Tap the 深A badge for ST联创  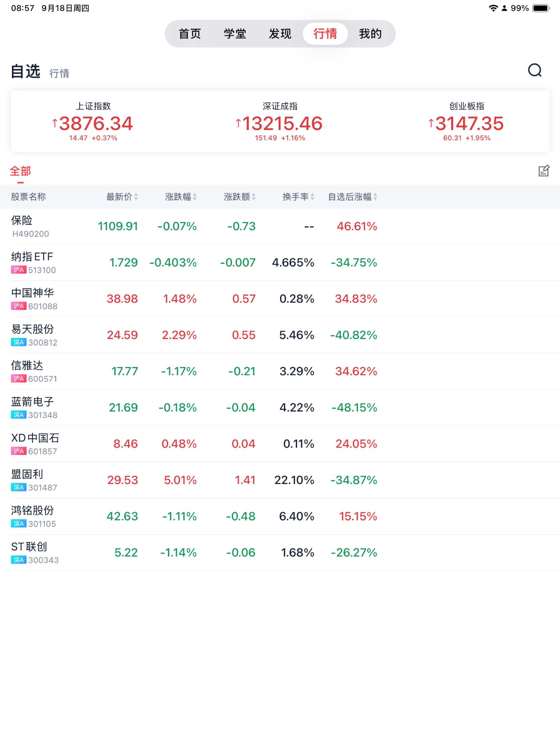click(x=18, y=560)
